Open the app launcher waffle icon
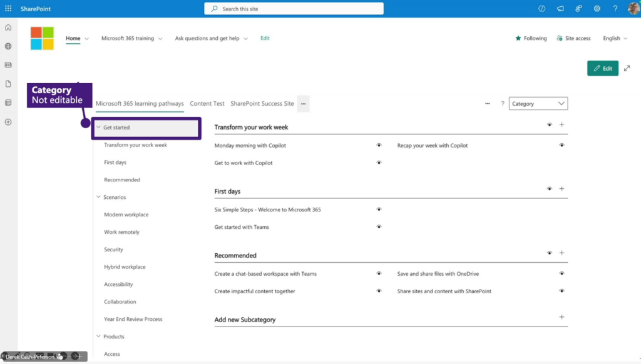The height and width of the screenshot is (364, 641). point(8,9)
